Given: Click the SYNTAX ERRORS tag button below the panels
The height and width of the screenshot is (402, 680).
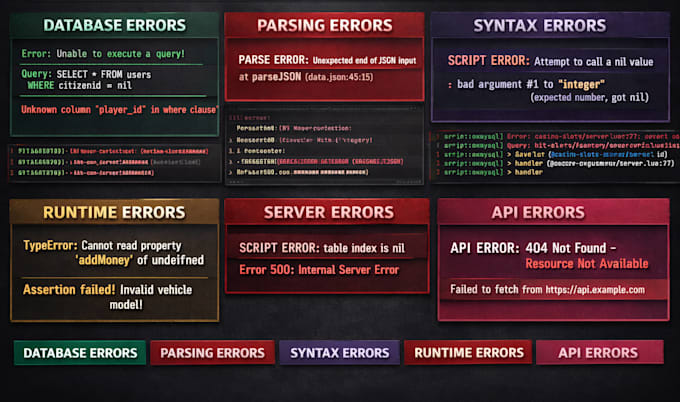Looking at the screenshot, I should tap(340, 353).
